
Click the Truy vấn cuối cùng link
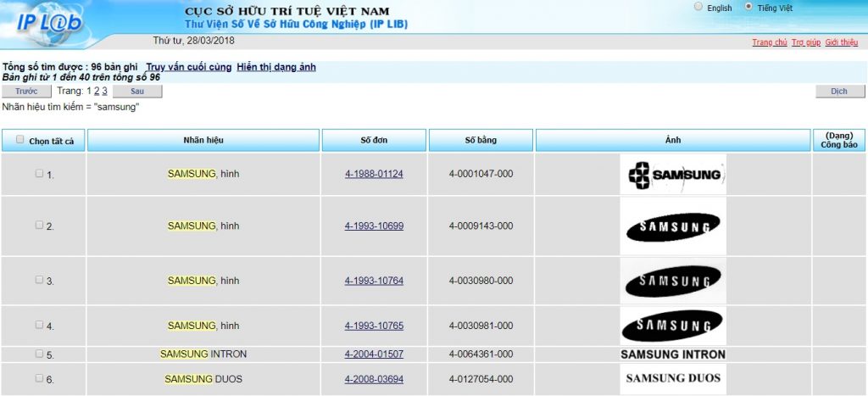click(189, 67)
